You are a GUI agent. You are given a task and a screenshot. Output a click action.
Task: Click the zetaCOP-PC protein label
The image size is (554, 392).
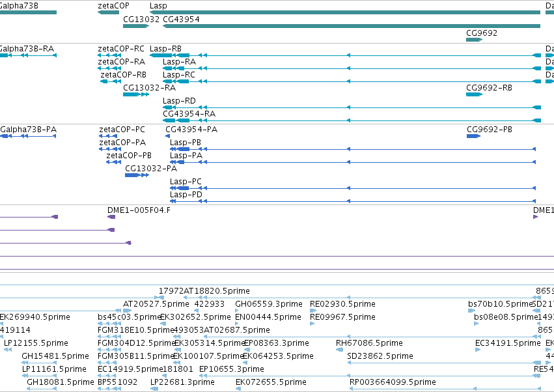click(122, 130)
